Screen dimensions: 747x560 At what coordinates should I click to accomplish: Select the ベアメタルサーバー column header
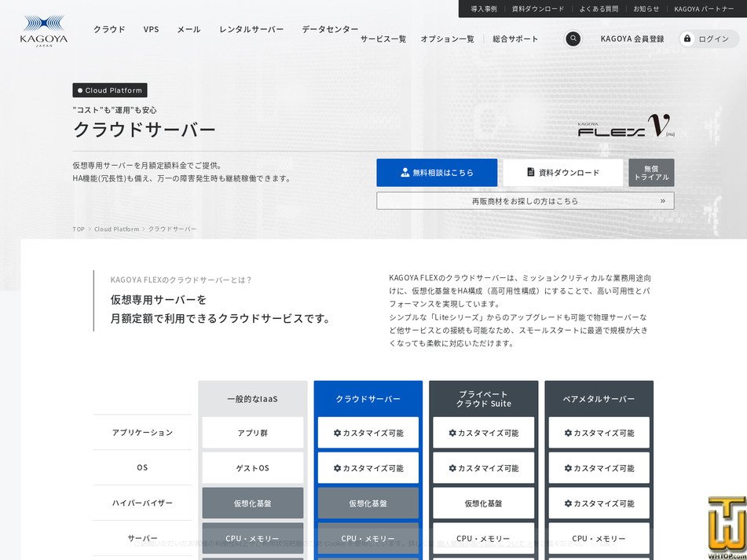pos(599,398)
